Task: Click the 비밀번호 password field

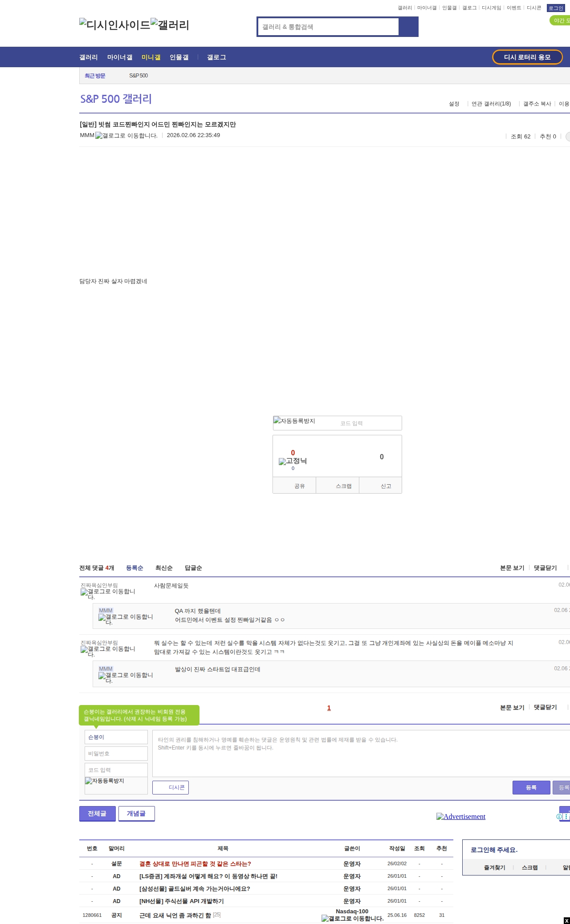Action: pos(116,754)
